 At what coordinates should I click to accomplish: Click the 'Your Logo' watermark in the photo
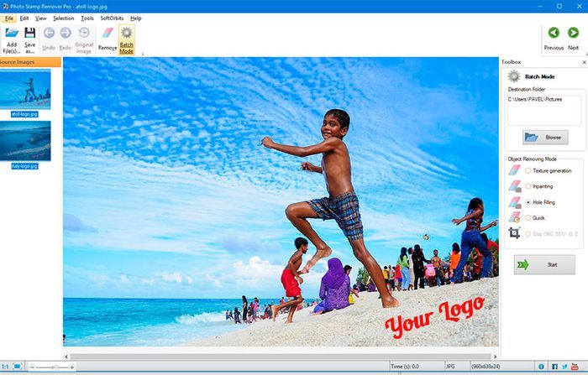[435, 317]
